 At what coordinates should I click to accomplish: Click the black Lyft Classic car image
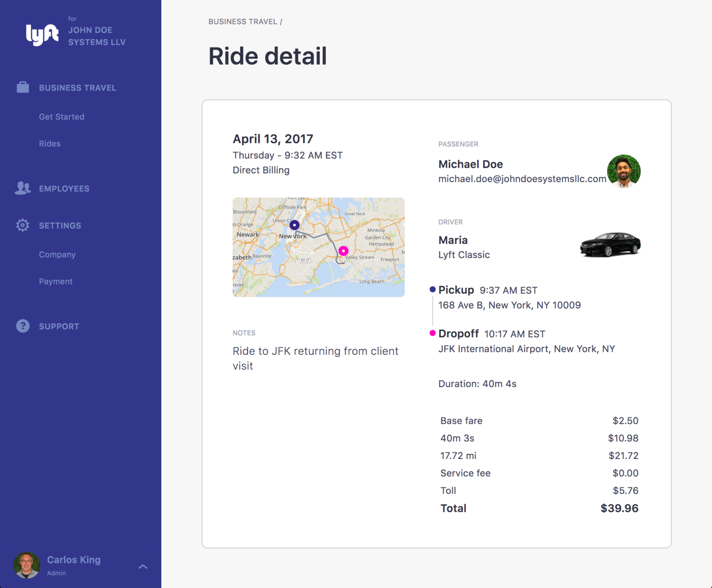[x=610, y=244]
